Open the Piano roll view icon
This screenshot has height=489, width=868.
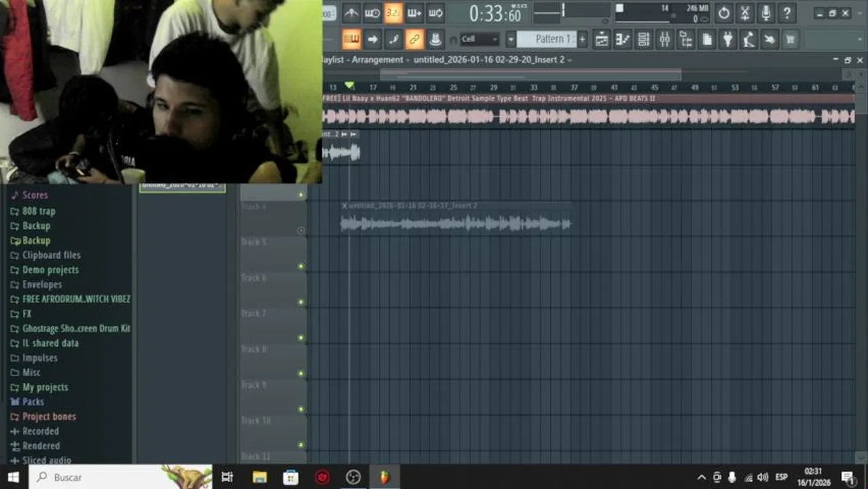pos(623,39)
